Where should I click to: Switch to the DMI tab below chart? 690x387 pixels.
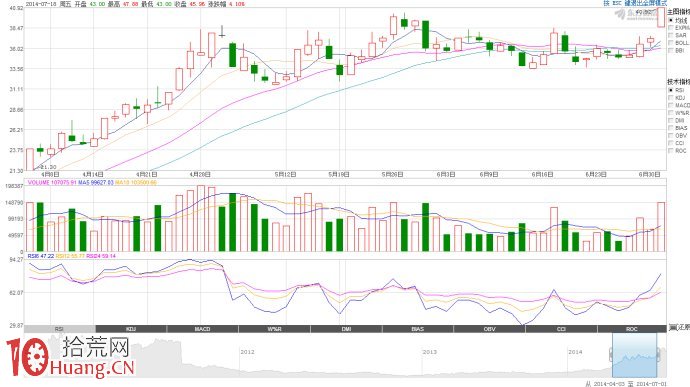pos(346,329)
